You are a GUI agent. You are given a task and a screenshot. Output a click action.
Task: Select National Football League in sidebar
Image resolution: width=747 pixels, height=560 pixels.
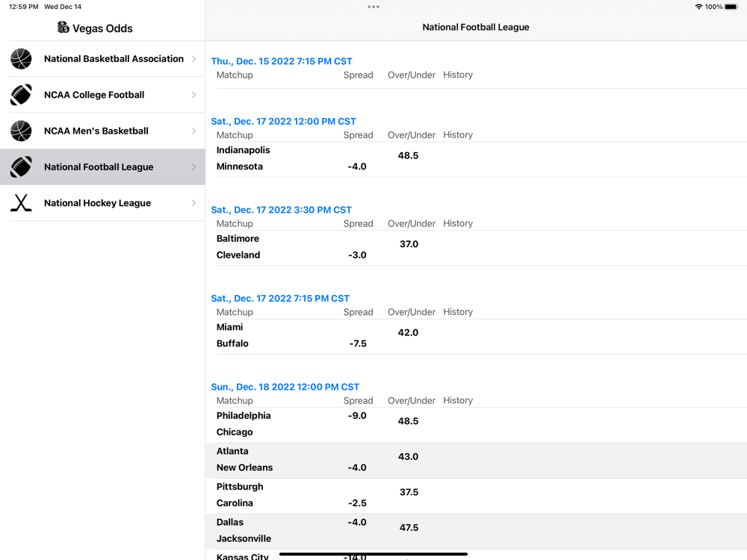click(102, 167)
